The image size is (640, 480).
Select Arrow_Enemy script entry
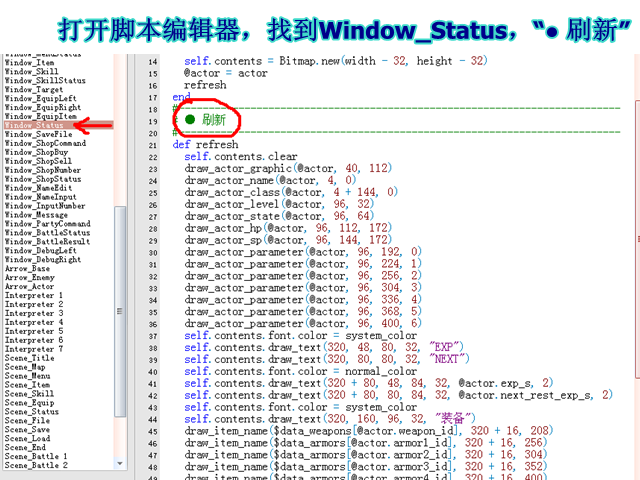pos(29,278)
